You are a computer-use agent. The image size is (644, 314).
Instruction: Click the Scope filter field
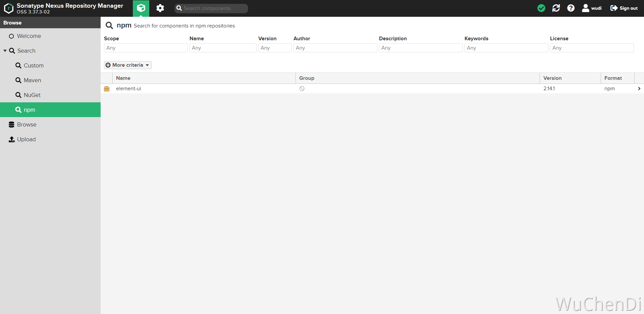[146, 48]
